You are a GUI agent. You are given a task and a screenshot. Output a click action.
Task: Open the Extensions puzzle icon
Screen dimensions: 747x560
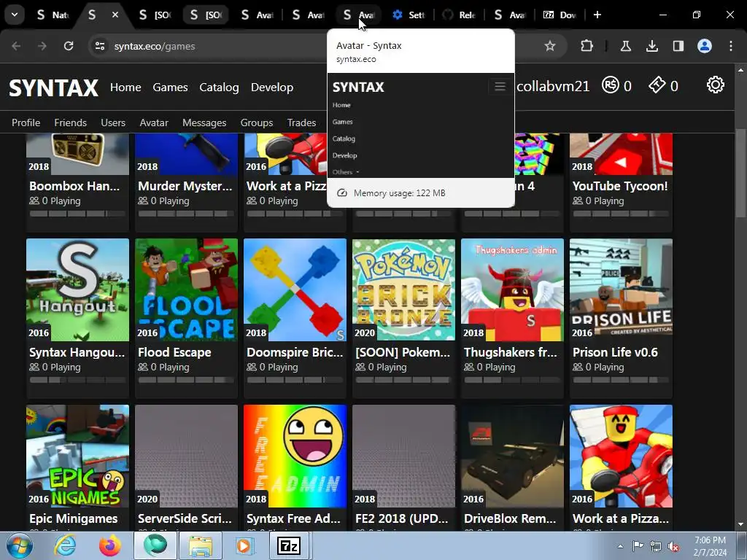click(587, 46)
